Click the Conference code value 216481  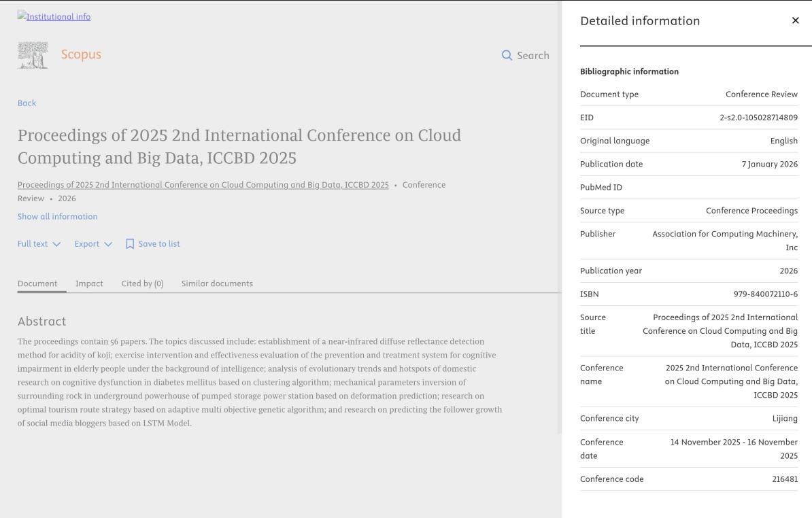tap(785, 479)
